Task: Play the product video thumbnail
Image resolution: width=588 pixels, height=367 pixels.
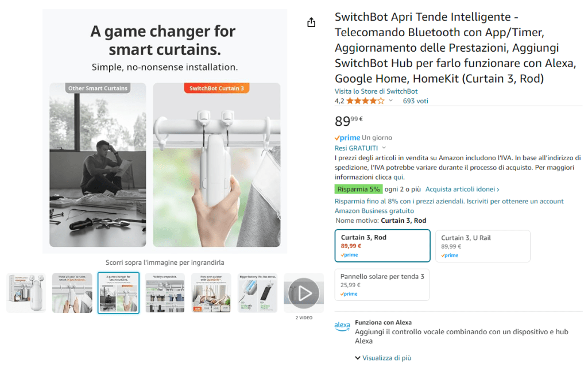Action: [x=304, y=293]
